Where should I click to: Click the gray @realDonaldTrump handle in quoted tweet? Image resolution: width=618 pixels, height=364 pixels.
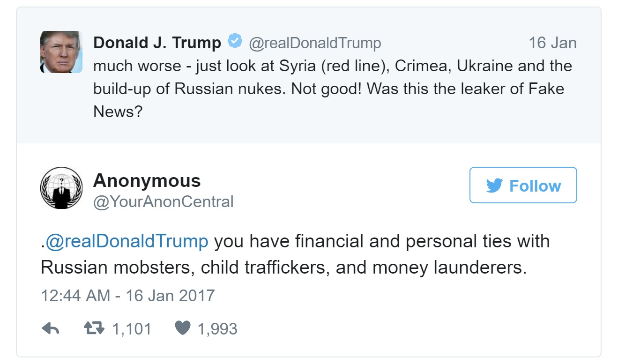314,43
